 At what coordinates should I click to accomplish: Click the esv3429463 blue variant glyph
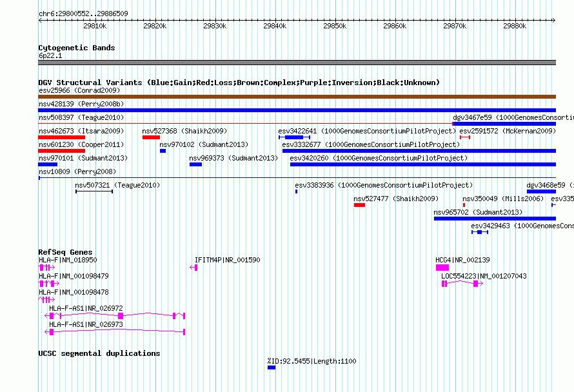(480, 232)
